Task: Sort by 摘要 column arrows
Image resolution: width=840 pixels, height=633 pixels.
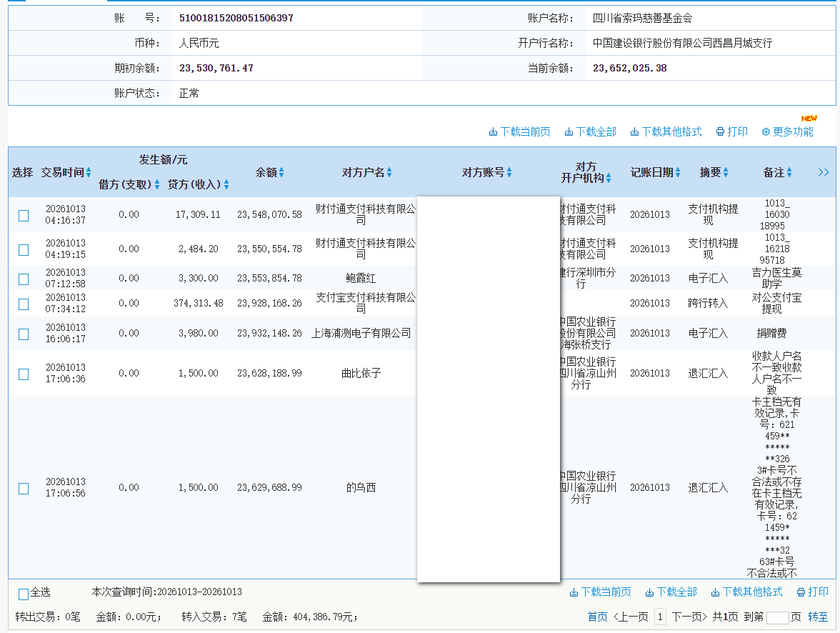Action: 726,172
